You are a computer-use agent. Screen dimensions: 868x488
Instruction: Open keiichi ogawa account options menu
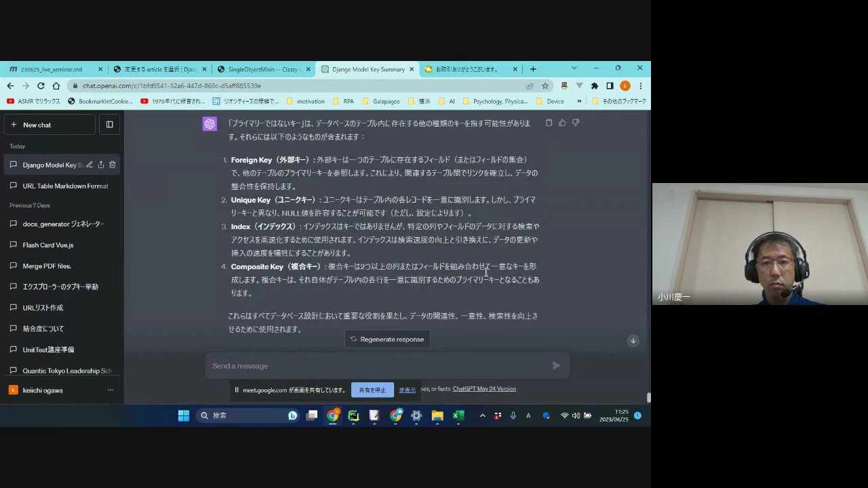tap(111, 390)
